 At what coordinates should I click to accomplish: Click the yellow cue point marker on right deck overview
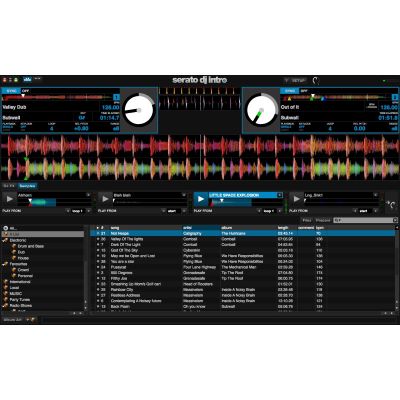[289, 99]
